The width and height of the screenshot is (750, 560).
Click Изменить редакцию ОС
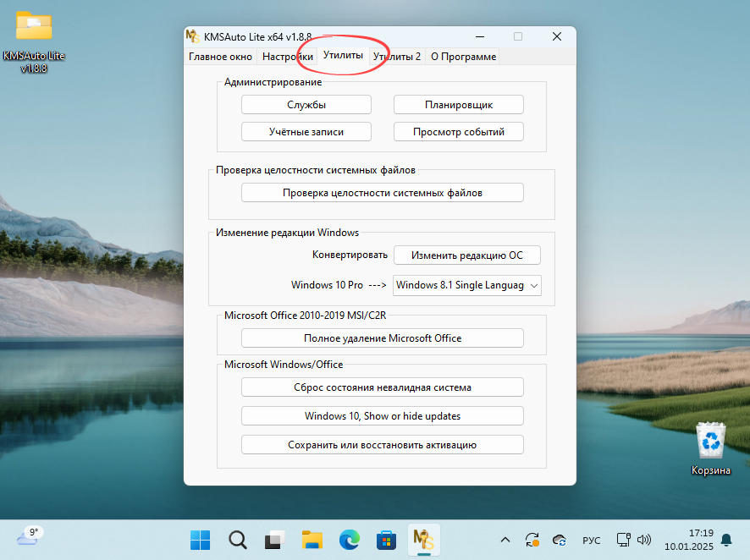point(466,255)
